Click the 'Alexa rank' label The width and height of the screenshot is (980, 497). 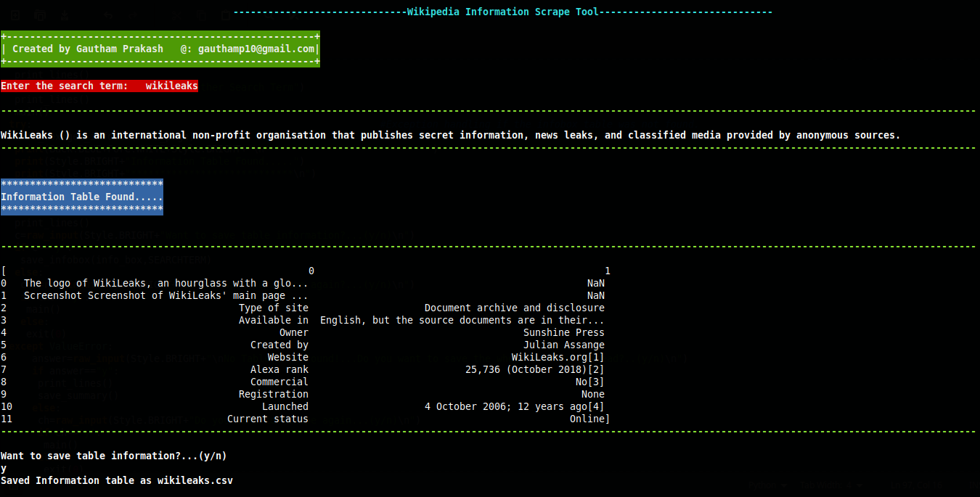[279, 369]
